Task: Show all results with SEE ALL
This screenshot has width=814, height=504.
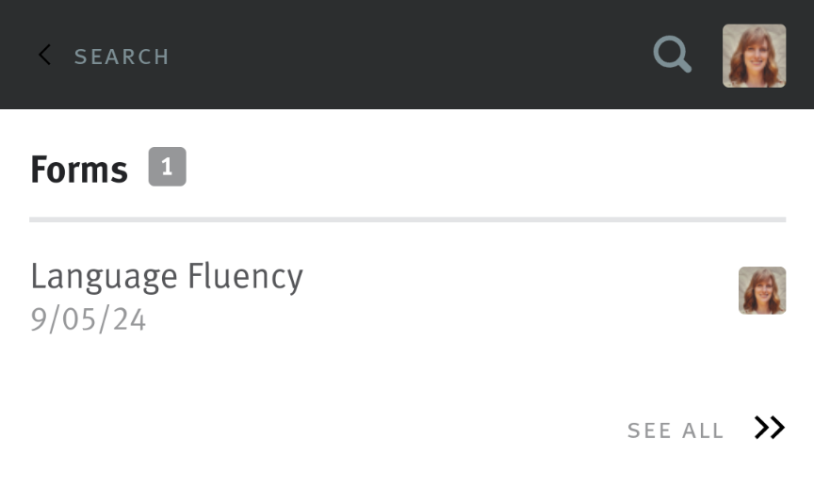Action: pyautogui.click(x=676, y=431)
